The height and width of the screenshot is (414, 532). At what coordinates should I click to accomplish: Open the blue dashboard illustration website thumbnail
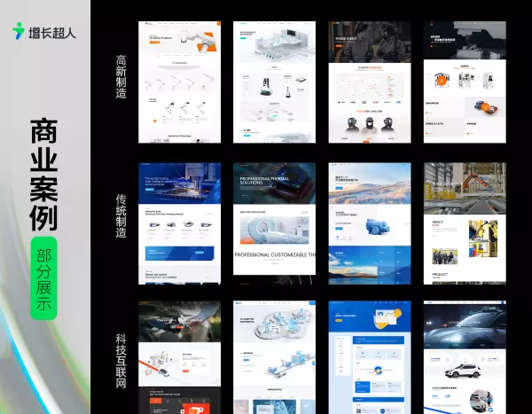click(x=370, y=357)
